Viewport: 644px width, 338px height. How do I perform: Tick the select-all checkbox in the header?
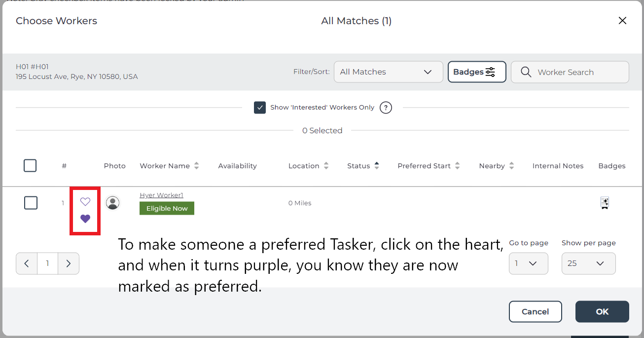pyautogui.click(x=30, y=166)
